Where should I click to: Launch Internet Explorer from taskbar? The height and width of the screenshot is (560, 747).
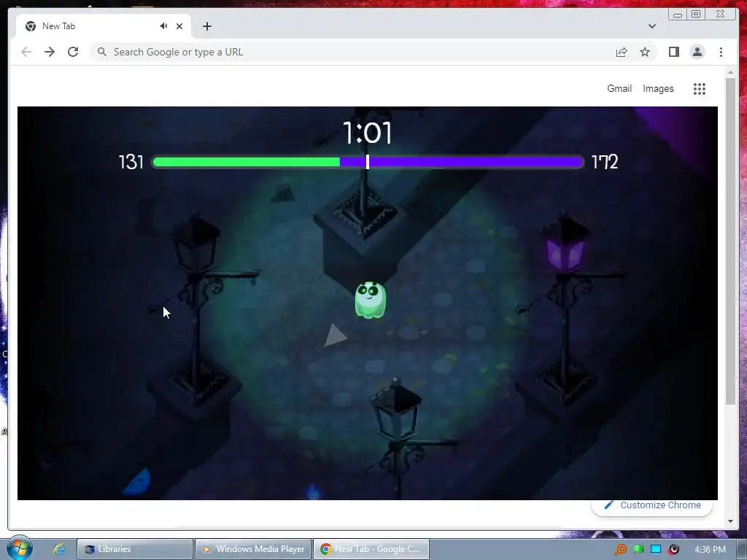click(x=58, y=549)
